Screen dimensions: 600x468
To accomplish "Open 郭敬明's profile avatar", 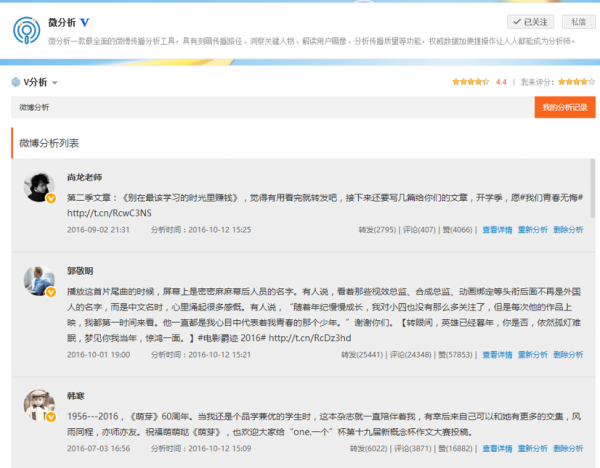I will tap(39, 280).
